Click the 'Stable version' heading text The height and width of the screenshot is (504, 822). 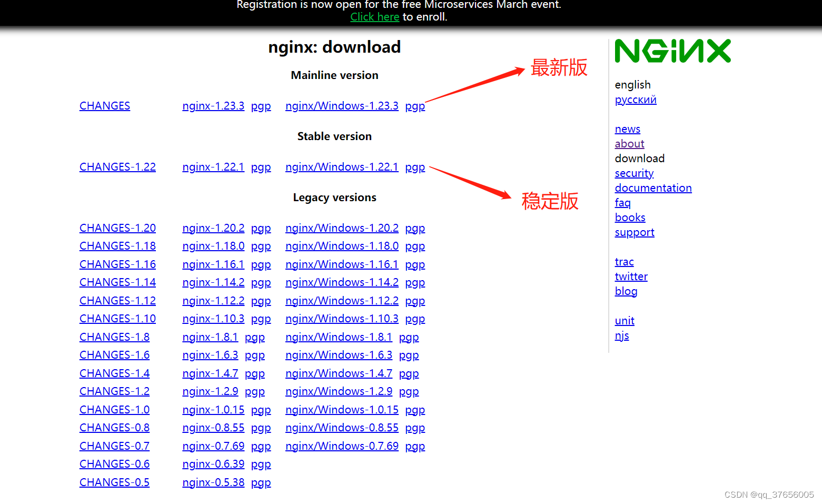coord(334,136)
